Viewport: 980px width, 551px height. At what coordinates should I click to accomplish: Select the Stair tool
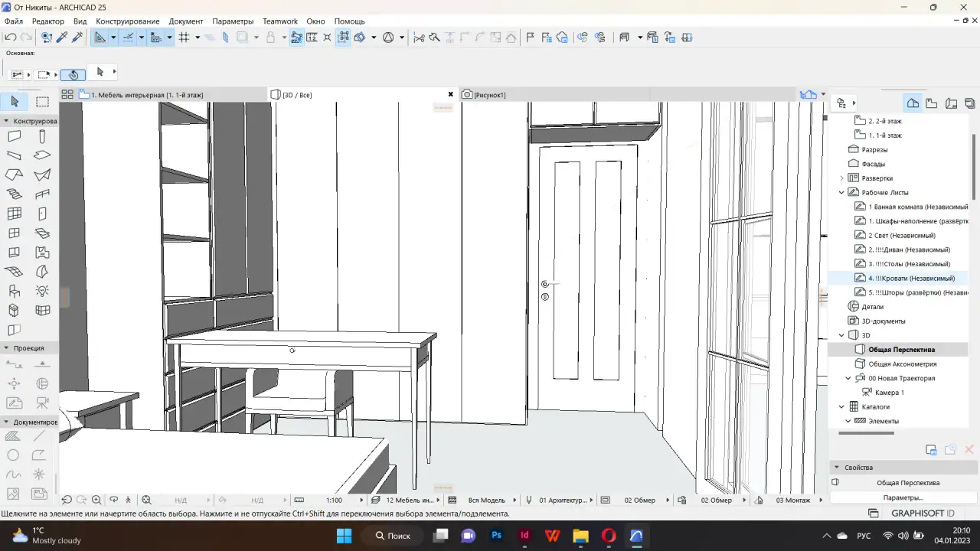pos(14,194)
